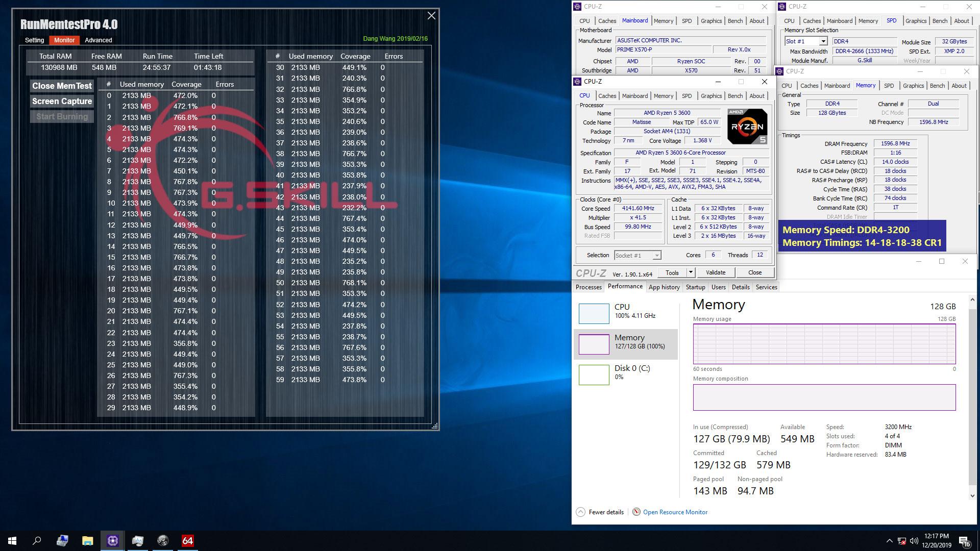Open Windows Search on the taskbar
Image resolution: width=980 pixels, height=551 pixels.
click(36, 540)
